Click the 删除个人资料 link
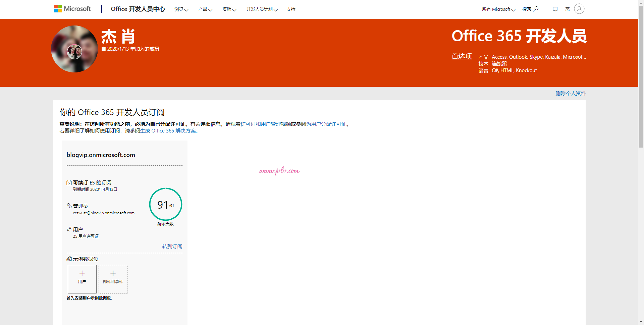The height and width of the screenshot is (325, 644). pyautogui.click(x=570, y=93)
